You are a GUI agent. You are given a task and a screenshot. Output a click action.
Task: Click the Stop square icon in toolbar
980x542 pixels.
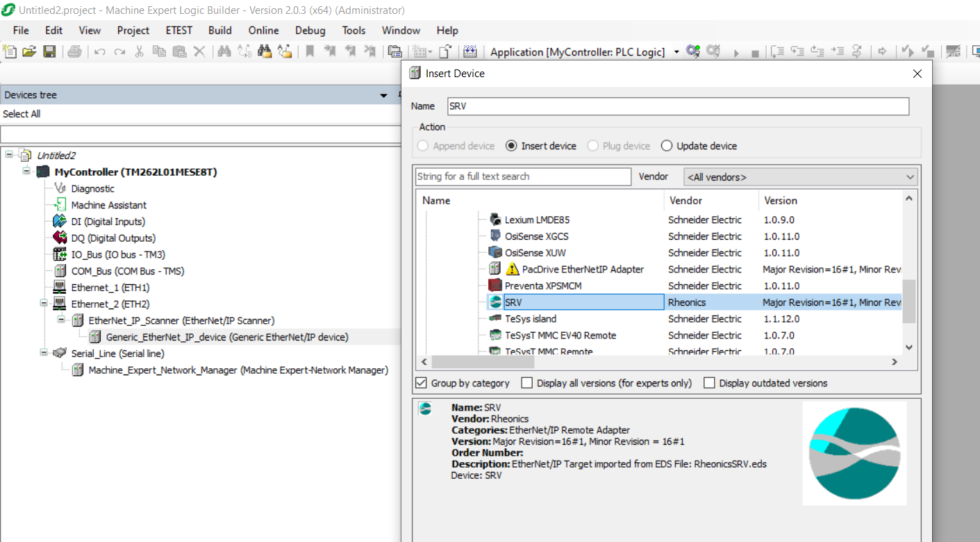(755, 54)
